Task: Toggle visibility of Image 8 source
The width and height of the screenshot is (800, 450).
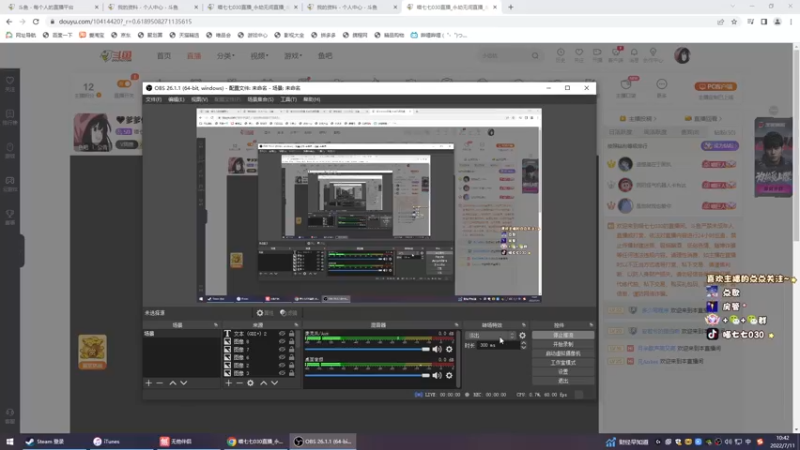Action: coord(282,341)
